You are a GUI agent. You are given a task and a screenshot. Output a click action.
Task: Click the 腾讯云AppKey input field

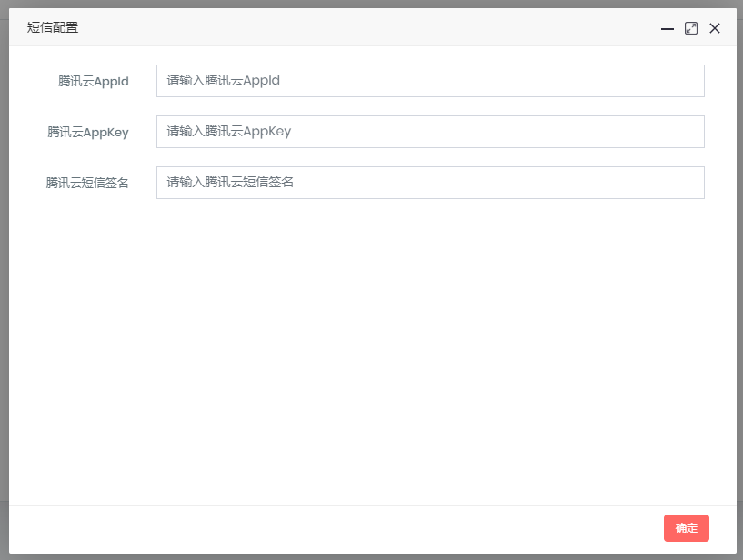pyautogui.click(x=430, y=132)
